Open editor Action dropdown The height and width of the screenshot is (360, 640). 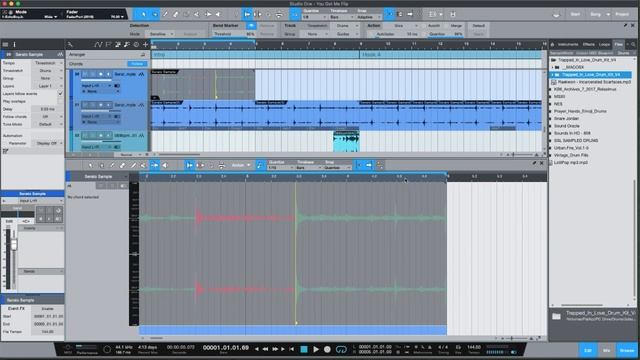tap(241, 165)
